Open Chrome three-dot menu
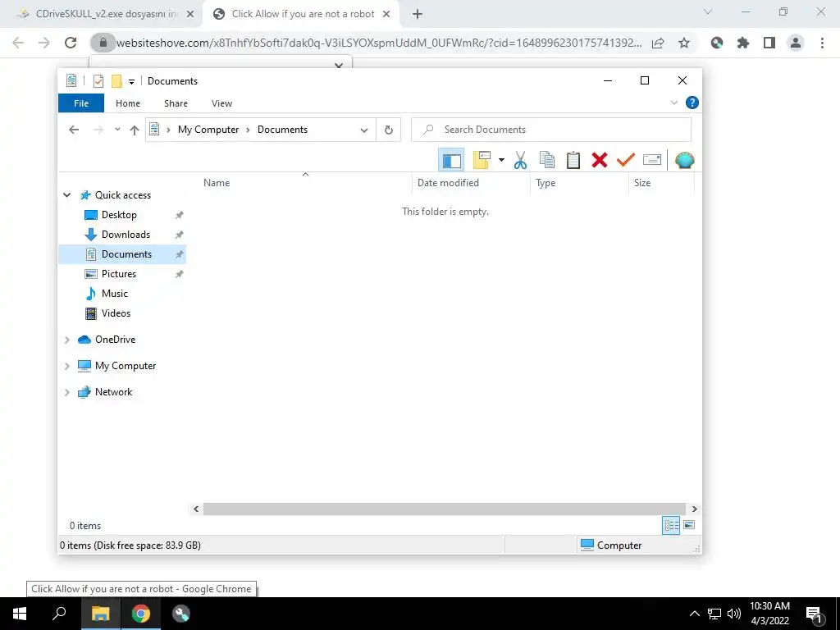 (822, 43)
